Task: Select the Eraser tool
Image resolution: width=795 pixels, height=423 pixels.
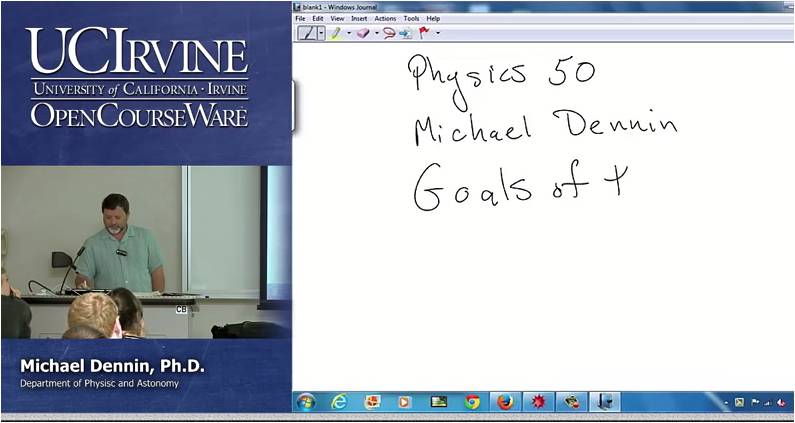Action: 363,33
